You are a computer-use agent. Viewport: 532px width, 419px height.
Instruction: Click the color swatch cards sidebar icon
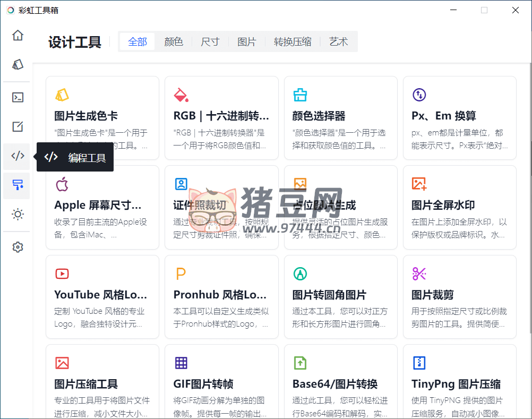18,65
